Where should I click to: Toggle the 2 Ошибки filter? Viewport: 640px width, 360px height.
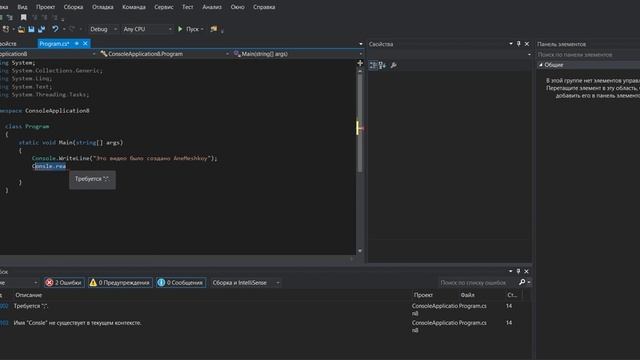click(64, 282)
